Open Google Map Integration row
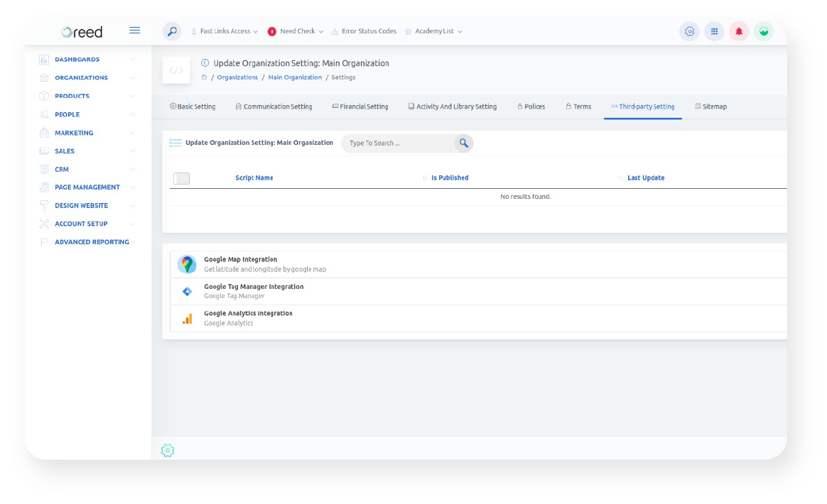Screen dimensions: 827x504 (x=478, y=264)
